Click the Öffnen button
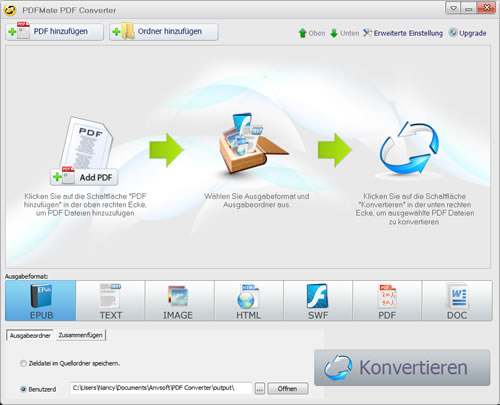 tap(288, 388)
